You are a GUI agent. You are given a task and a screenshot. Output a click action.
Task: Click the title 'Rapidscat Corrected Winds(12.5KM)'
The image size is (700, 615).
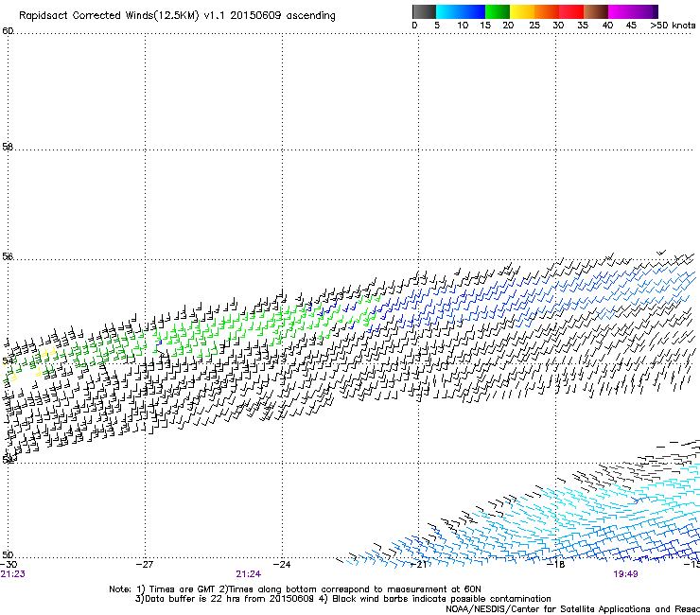[x=109, y=16]
